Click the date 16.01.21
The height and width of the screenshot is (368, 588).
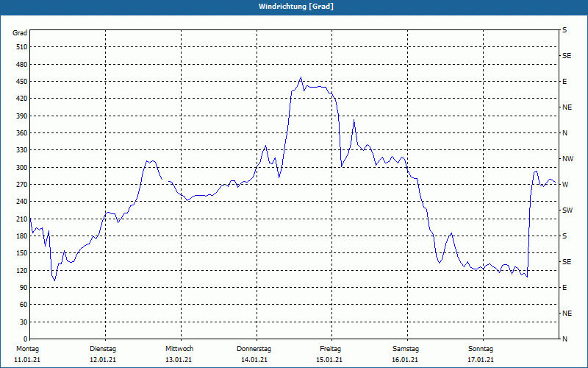pos(405,360)
